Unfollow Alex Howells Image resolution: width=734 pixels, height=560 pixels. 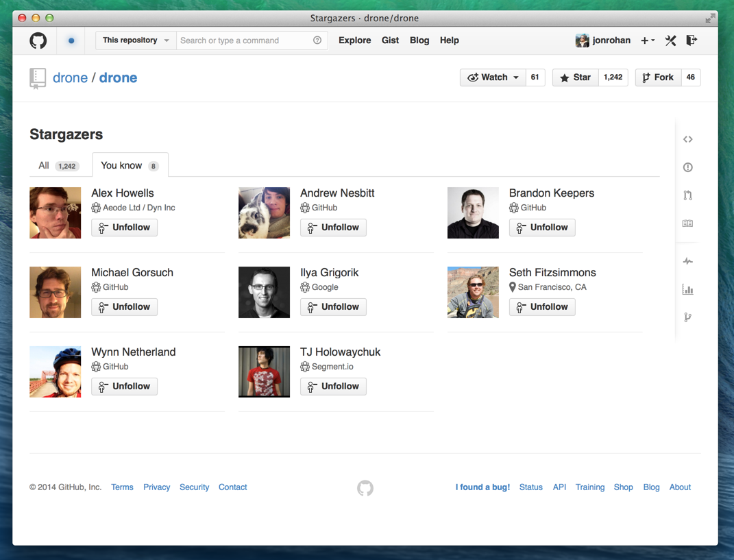[x=125, y=228]
